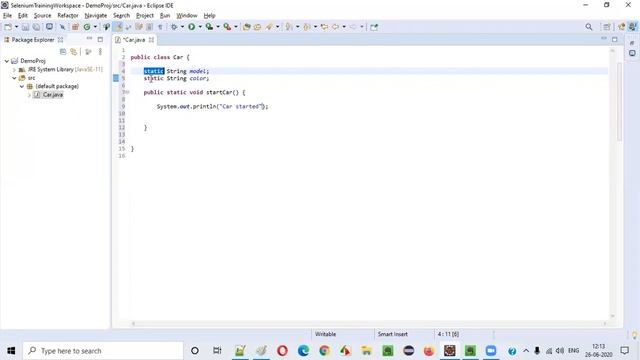Image resolution: width=640 pixels, height=360 pixels.
Task: Open Package Explorer View Menu dots
Action: click(100, 52)
